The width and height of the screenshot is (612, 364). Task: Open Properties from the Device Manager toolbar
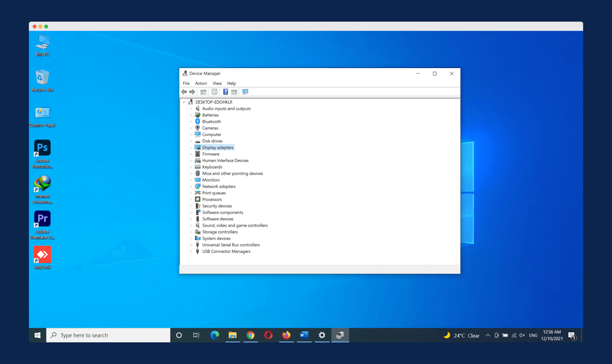[215, 92]
